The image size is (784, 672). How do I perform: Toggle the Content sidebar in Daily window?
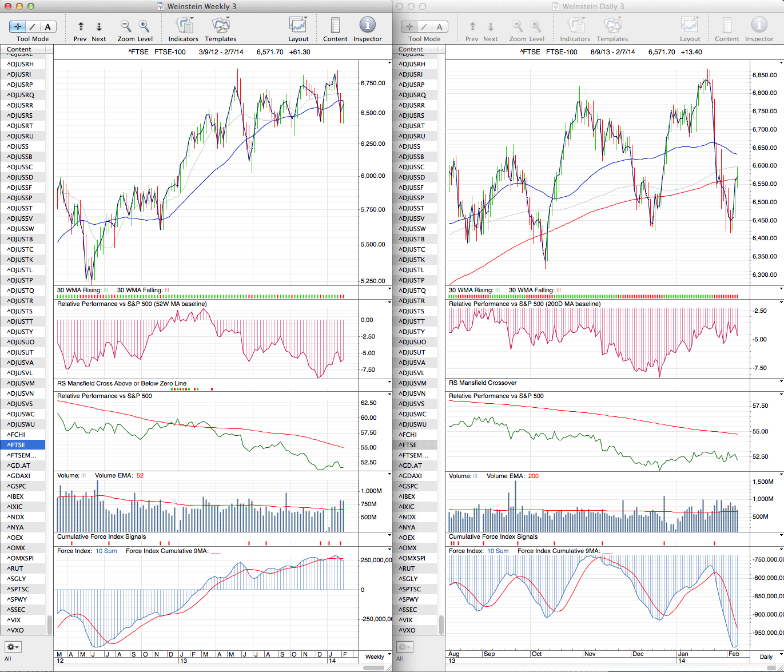pyautogui.click(x=727, y=26)
